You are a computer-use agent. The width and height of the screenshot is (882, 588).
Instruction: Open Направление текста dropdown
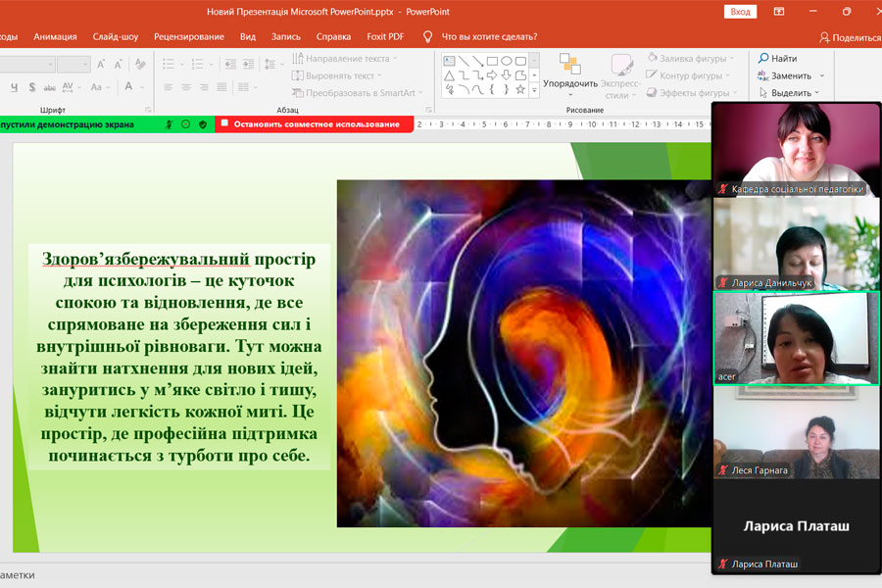[x=345, y=59]
